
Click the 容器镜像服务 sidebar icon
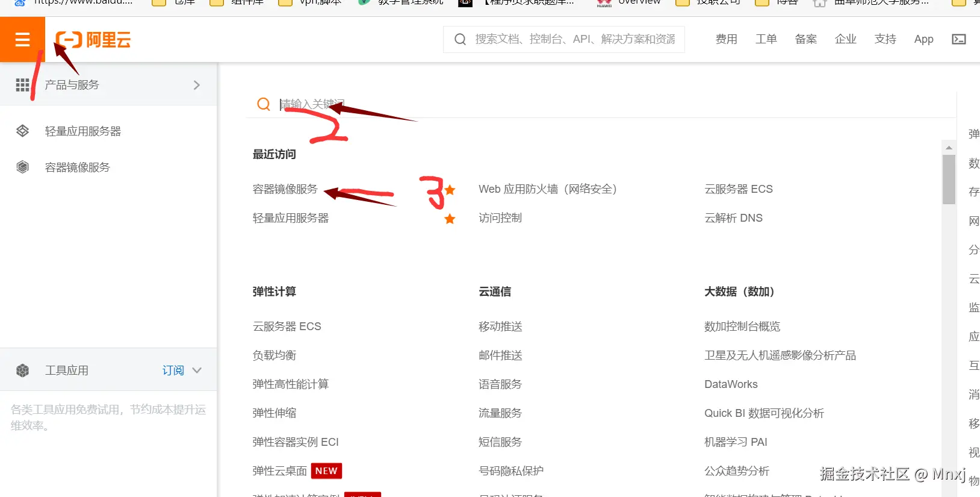(23, 167)
